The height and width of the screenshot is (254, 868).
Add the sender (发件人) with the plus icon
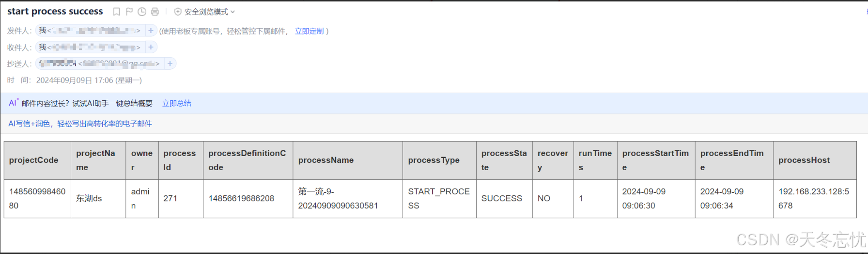click(151, 31)
